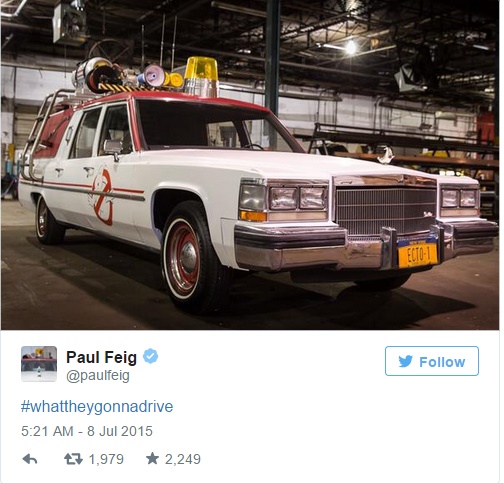Click the car's front grille in the photo

(x=386, y=209)
